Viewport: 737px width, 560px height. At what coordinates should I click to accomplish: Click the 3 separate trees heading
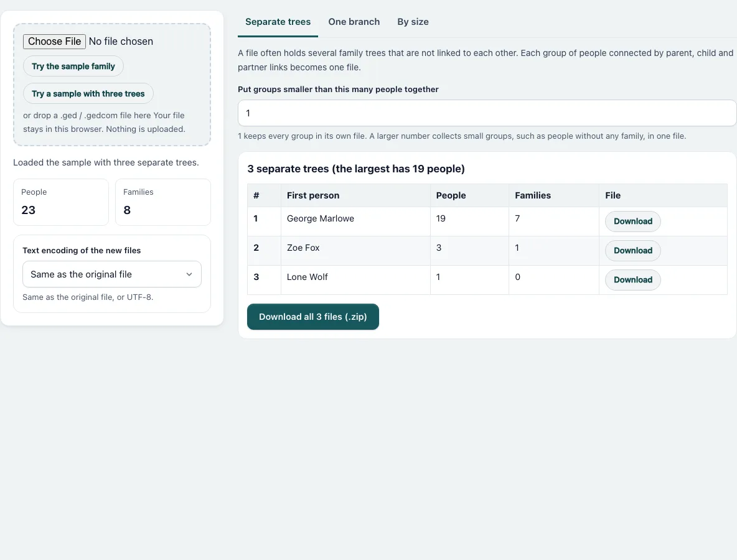[x=356, y=169]
